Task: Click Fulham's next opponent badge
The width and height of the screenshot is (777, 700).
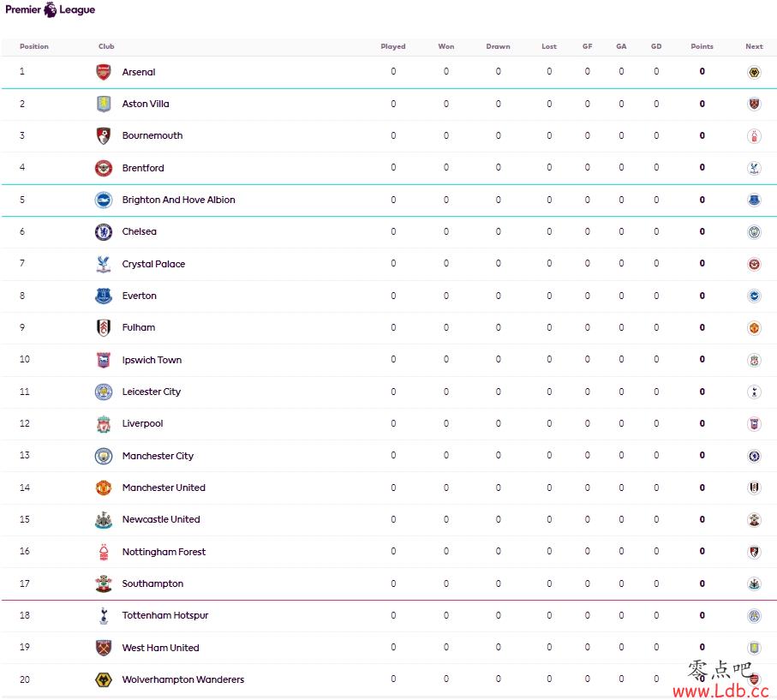Action: tap(754, 328)
